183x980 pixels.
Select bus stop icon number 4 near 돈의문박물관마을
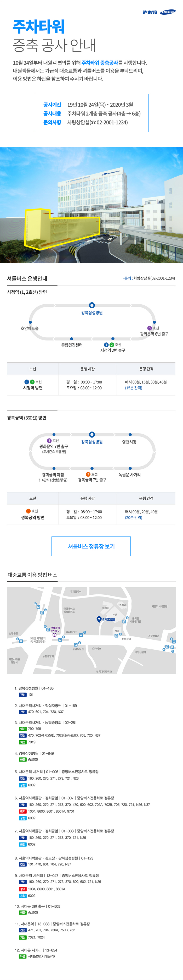click(124, 621)
